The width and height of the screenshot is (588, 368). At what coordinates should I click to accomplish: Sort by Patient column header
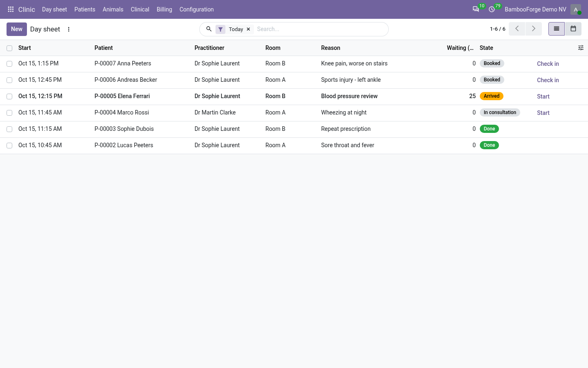coord(103,48)
